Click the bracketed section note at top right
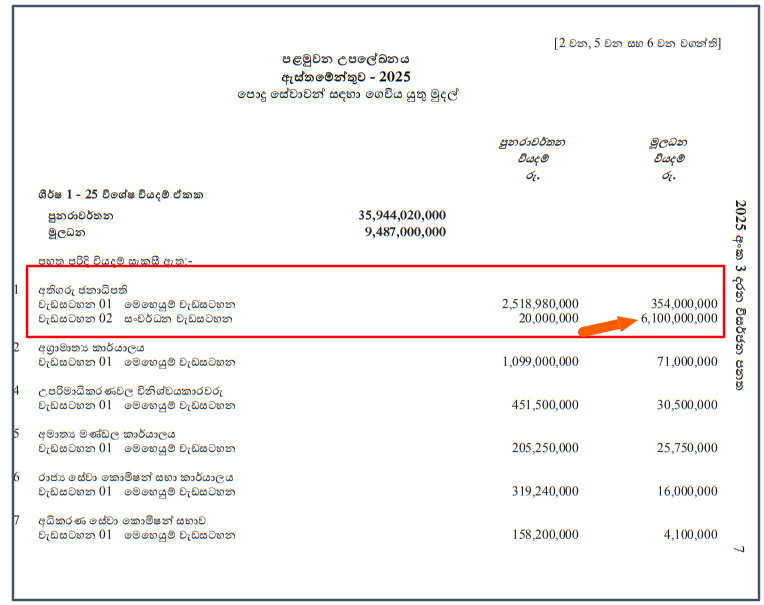The width and height of the screenshot is (764, 605). 636,43
